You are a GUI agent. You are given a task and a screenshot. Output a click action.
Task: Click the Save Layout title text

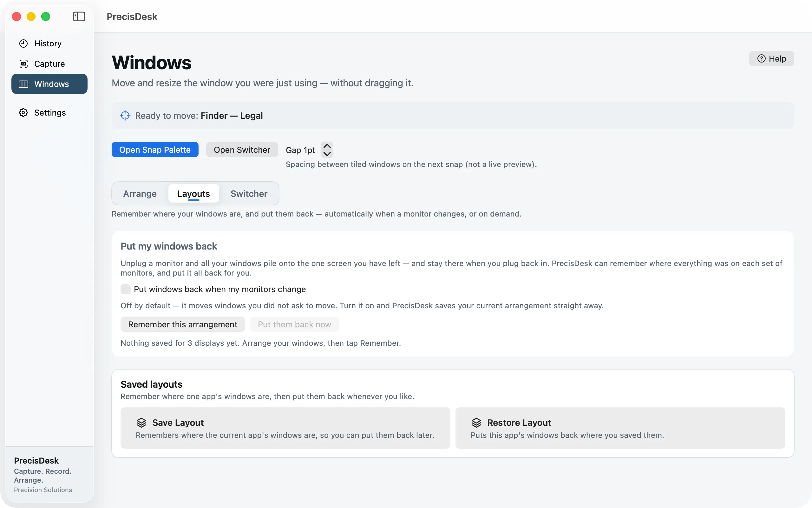coord(178,422)
